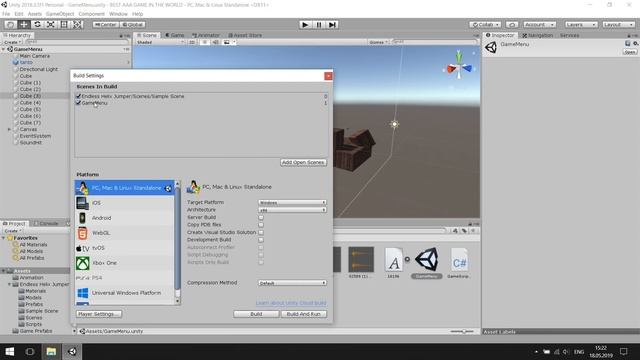640x360 pixels.
Task: Click Unity icon in taskbar
Action: 72,351
